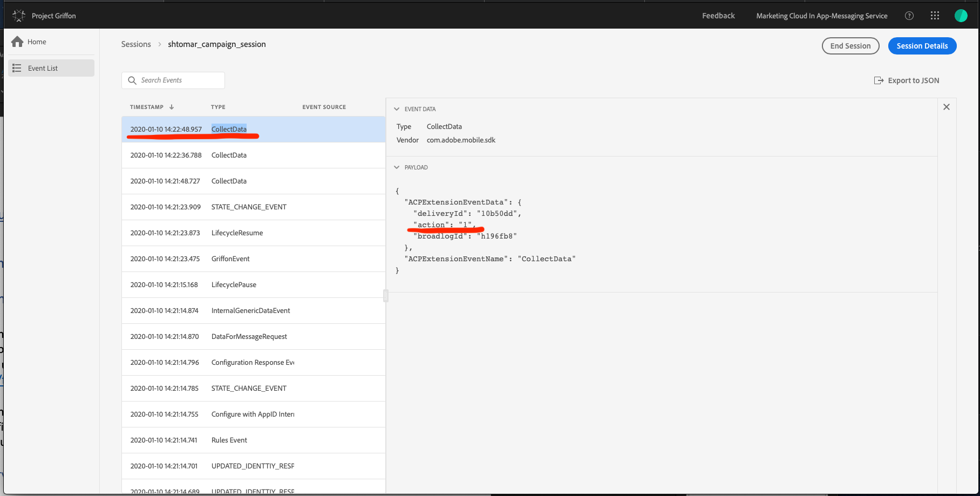Select the LifecycleResume event row
Viewport: 980px width, 496px height.
(254, 233)
